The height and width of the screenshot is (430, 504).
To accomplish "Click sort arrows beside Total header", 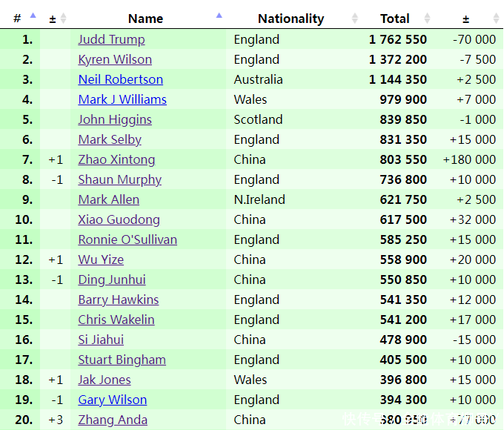I will 427,19.
